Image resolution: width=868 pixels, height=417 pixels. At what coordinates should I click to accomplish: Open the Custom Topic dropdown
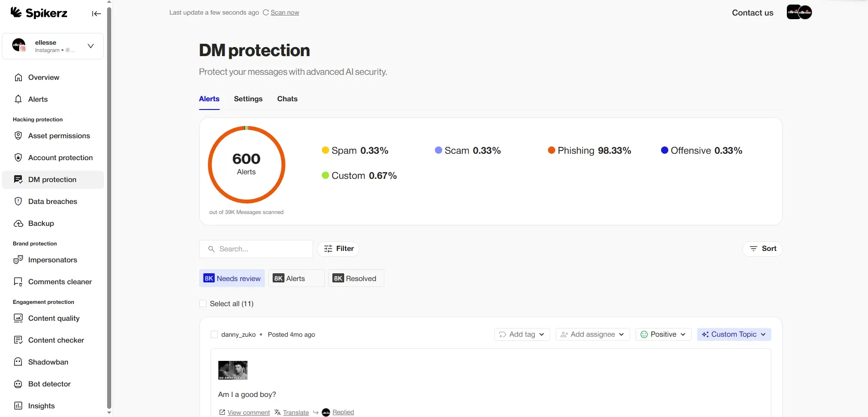734,334
